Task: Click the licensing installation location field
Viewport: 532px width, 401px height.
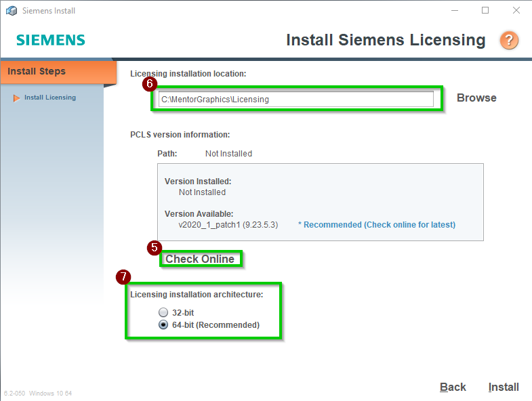Action: [296, 99]
